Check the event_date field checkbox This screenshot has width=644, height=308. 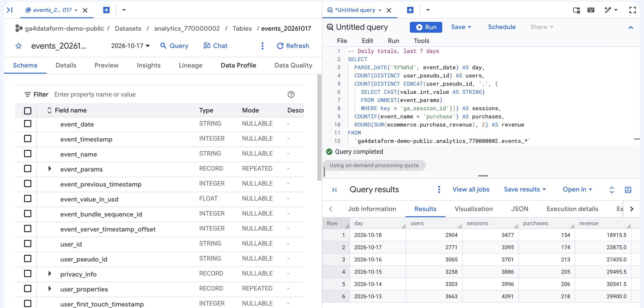pos(28,124)
